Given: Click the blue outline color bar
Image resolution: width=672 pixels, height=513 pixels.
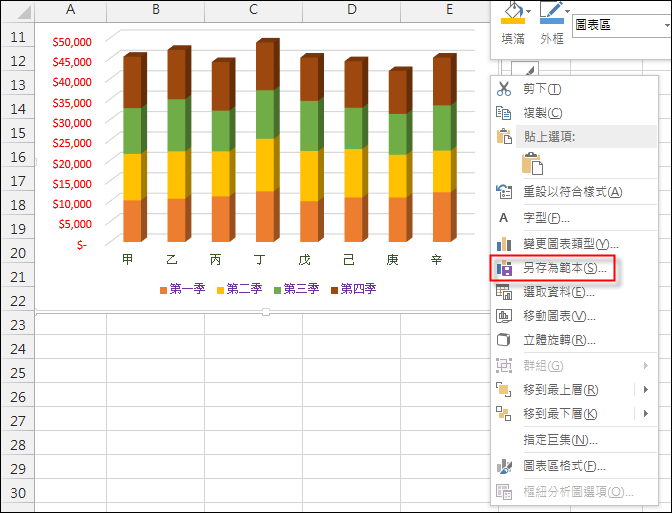Looking at the screenshot, I should pyautogui.click(x=552, y=20).
